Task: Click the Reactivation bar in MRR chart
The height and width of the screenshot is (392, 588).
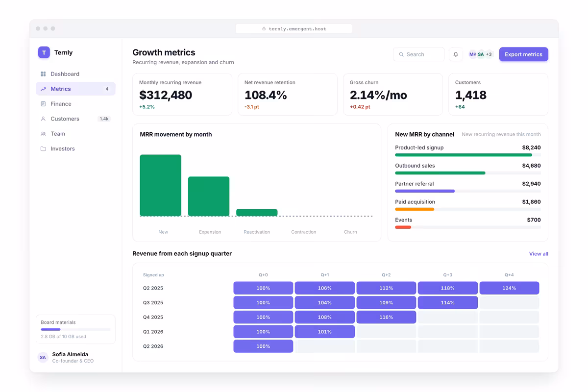Action: point(257,213)
